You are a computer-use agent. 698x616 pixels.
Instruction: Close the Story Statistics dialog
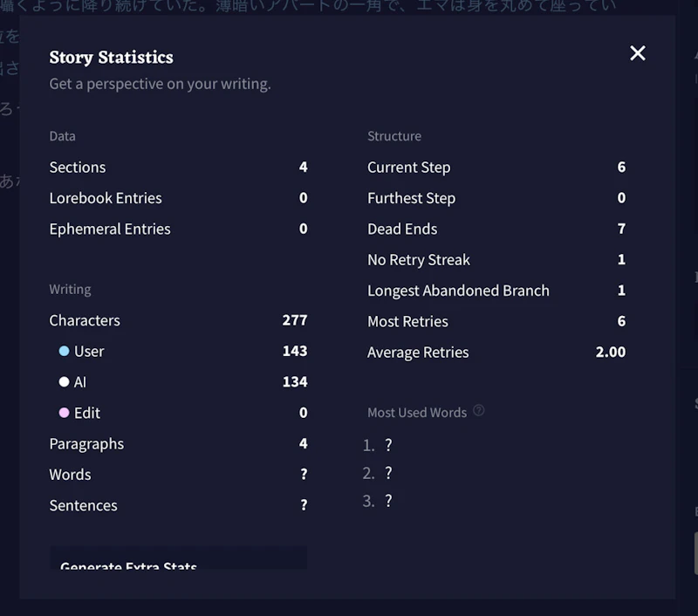tap(638, 53)
